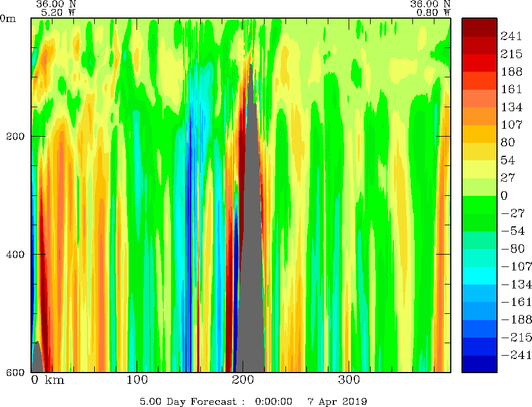532x407 pixels.
Task: Click the colorbar label -134
Action: [x=516, y=284]
